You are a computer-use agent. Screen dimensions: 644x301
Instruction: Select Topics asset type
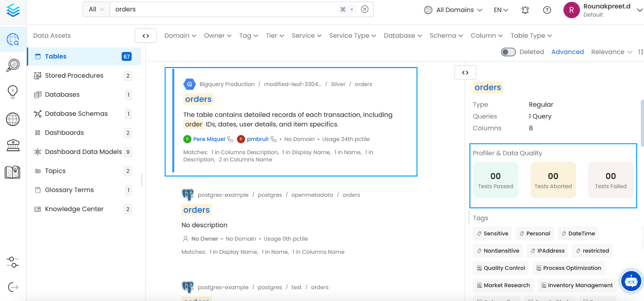(84, 171)
